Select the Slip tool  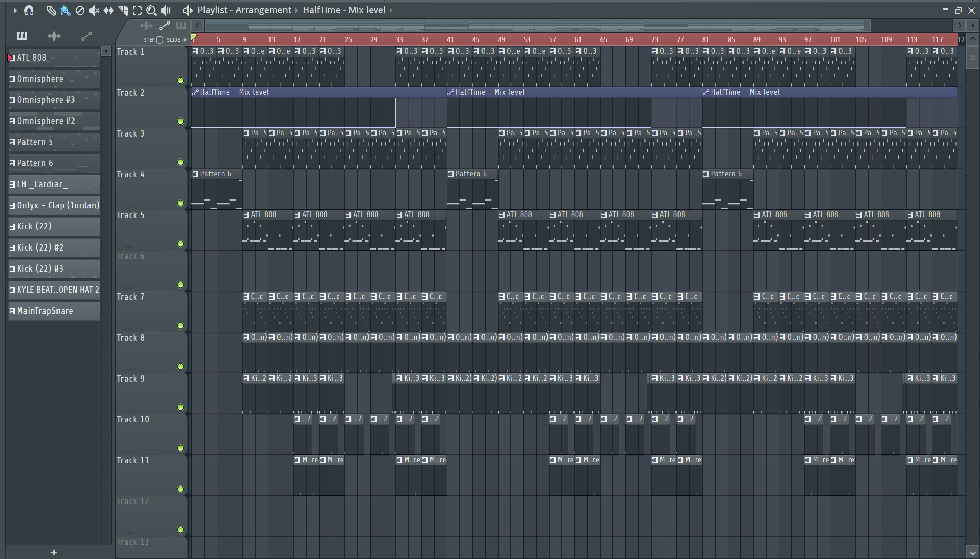[109, 10]
